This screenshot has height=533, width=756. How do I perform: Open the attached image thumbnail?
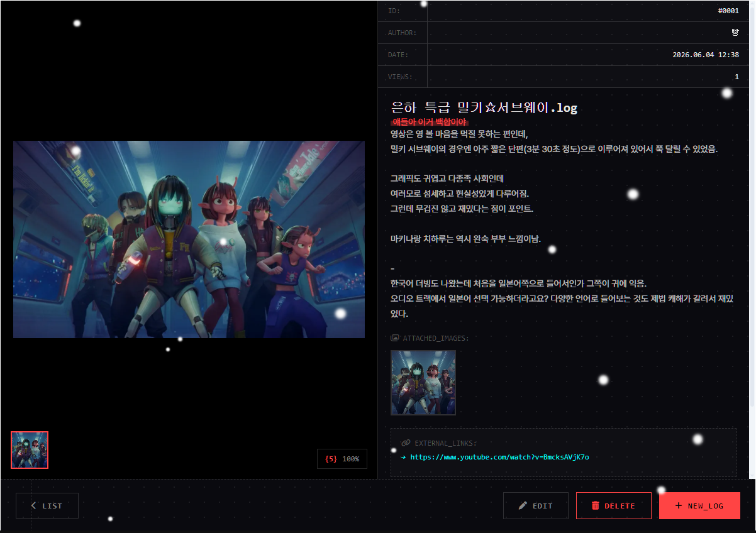coord(423,383)
